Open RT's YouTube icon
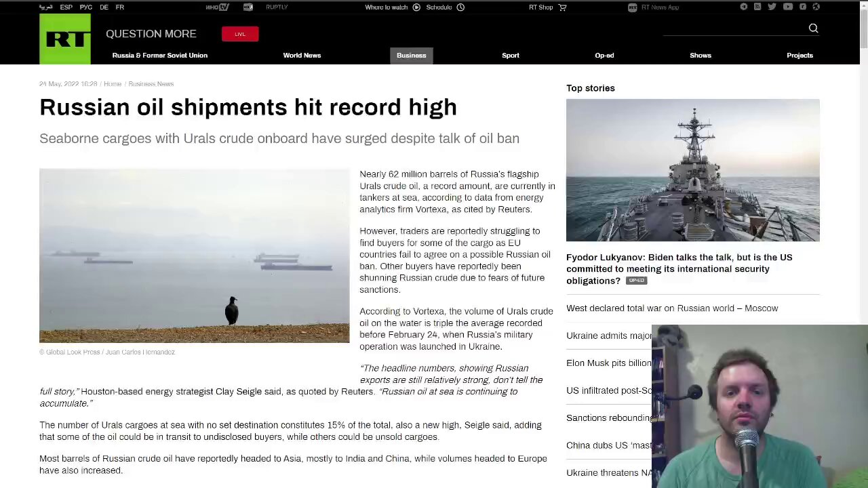The image size is (868, 488). coord(787,7)
